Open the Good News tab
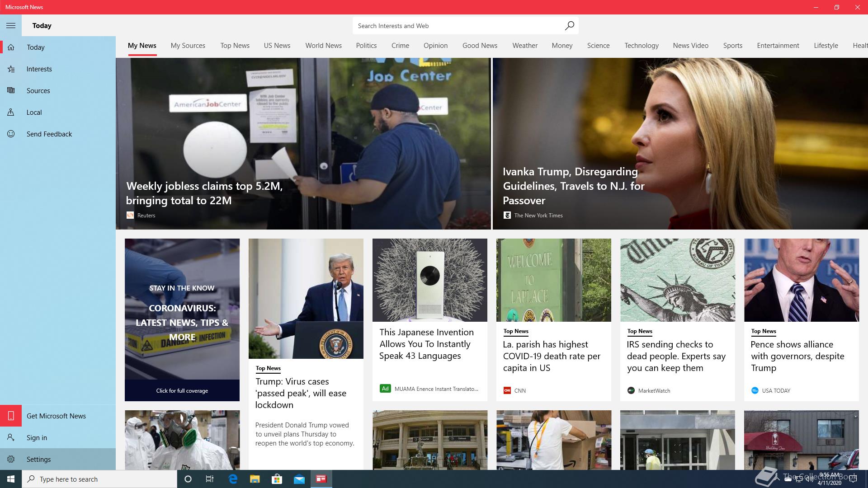This screenshot has width=868, height=488. point(480,46)
